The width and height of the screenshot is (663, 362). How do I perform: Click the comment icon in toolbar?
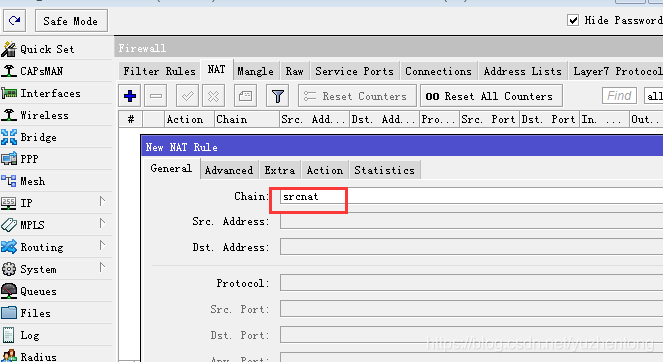tap(245, 96)
